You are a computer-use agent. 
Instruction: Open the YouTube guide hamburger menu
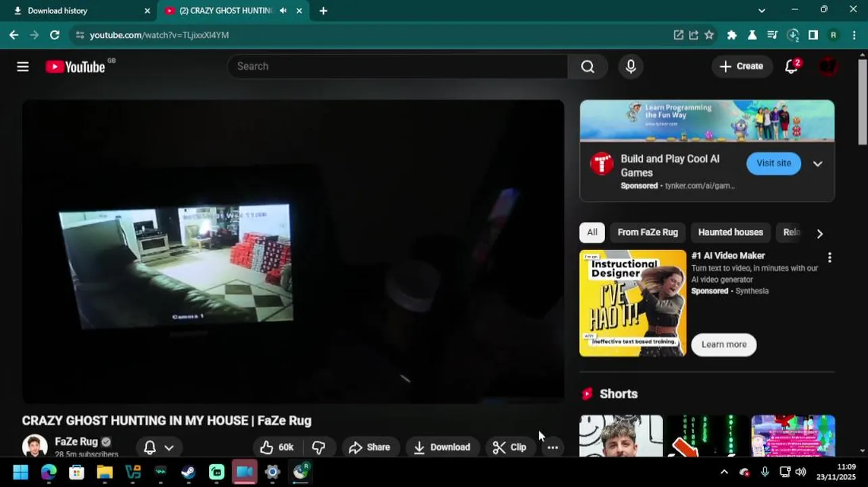(x=23, y=66)
